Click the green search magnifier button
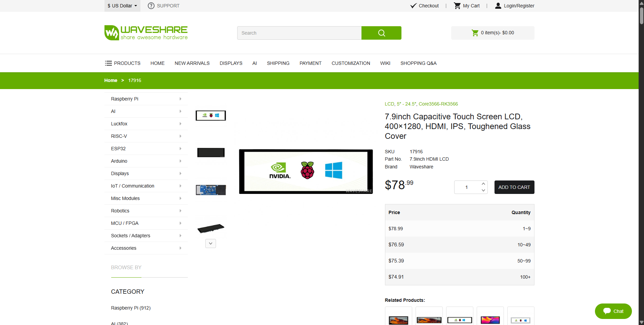The width and height of the screenshot is (644, 325). pyautogui.click(x=381, y=33)
